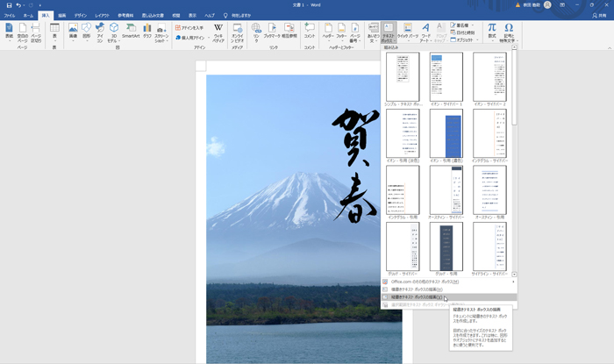Click the ワードアート (WordArt) icon

pyautogui.click(x=425, y=31)
